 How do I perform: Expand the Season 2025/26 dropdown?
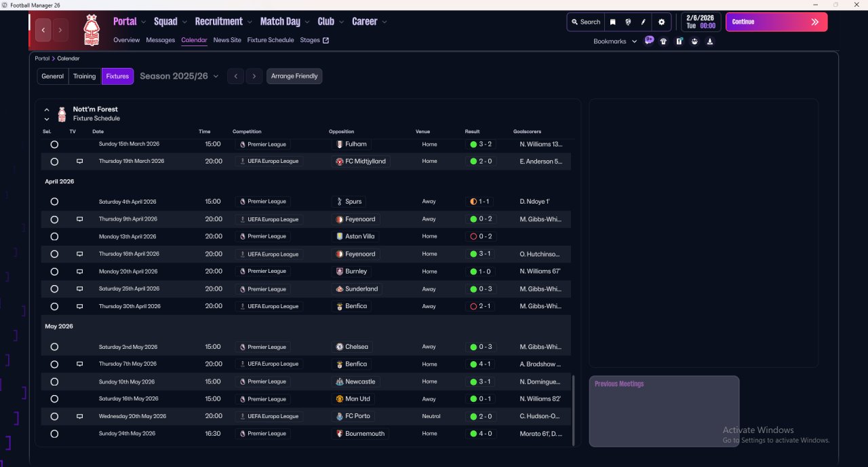(x=179, y=76)
